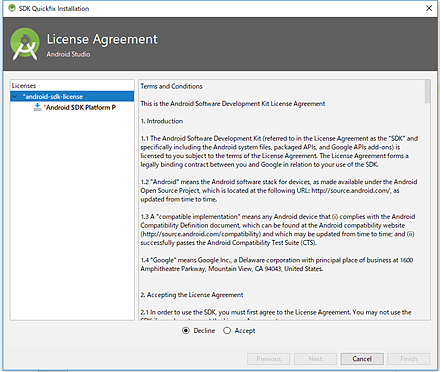Close the SDK Quickfix Installation dialog

coord(429,8)
